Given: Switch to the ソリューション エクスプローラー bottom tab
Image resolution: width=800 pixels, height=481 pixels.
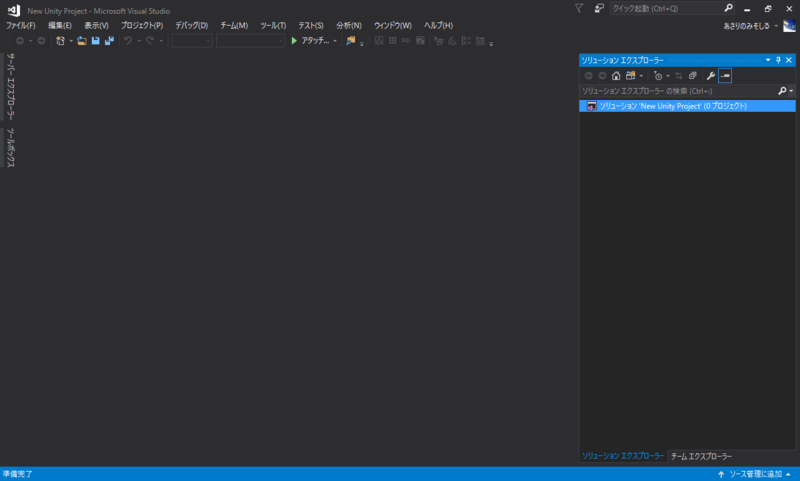Looking at the screenshot, I should pyautogui.click(x=623, y=456).
